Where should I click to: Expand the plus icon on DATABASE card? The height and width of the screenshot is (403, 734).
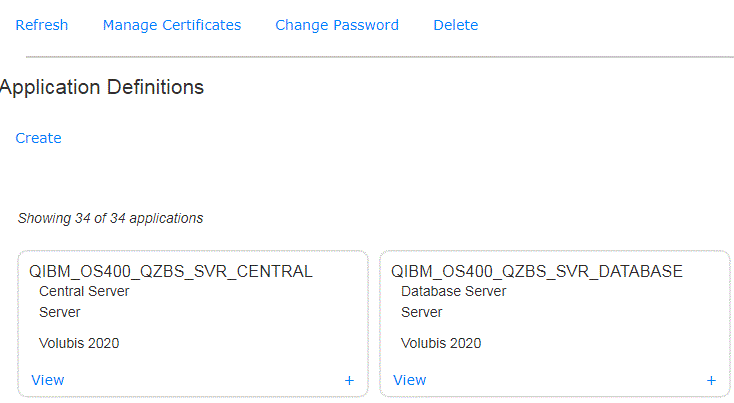point(711,381)
